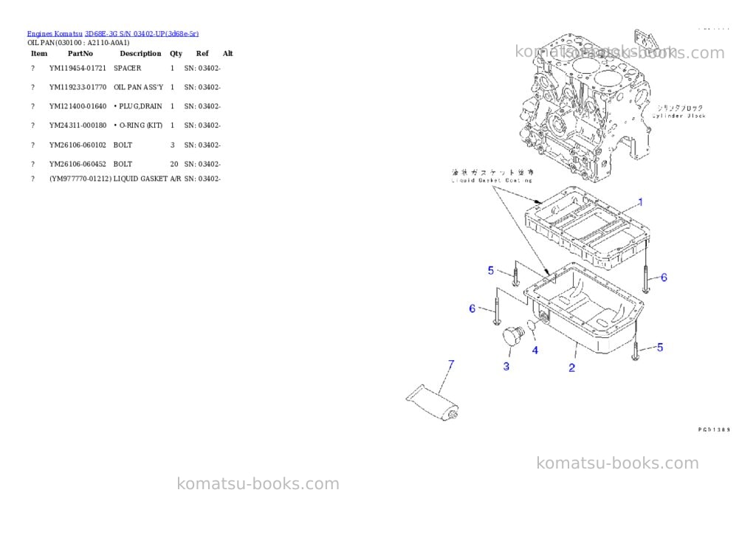The width and height of the screenshot is (756, 535).
Task: Select part number YM26106-060102
Action: tap(78, 145)
